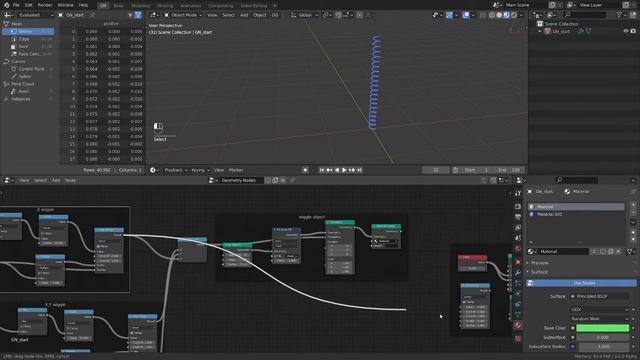This screenshot has width=640, height=360.
Task: Toggle X-ray view icon
Action: coord(483,15)
